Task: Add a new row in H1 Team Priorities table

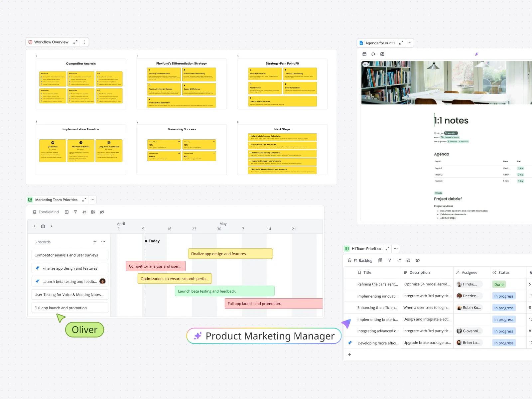Action: [349, 355]
